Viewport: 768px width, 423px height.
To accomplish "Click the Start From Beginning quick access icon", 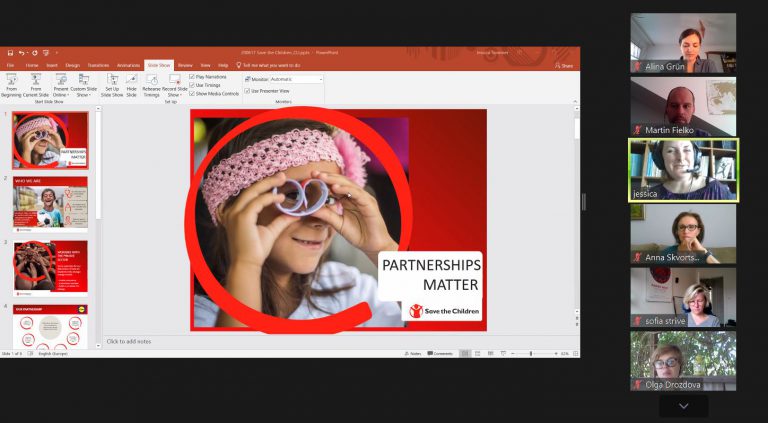I will click(46, 53).
